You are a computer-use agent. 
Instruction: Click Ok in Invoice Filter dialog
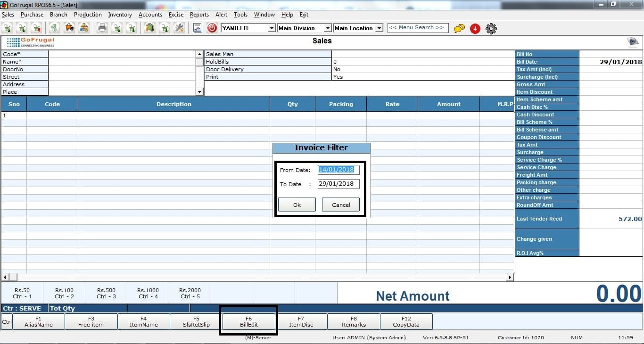297,205
